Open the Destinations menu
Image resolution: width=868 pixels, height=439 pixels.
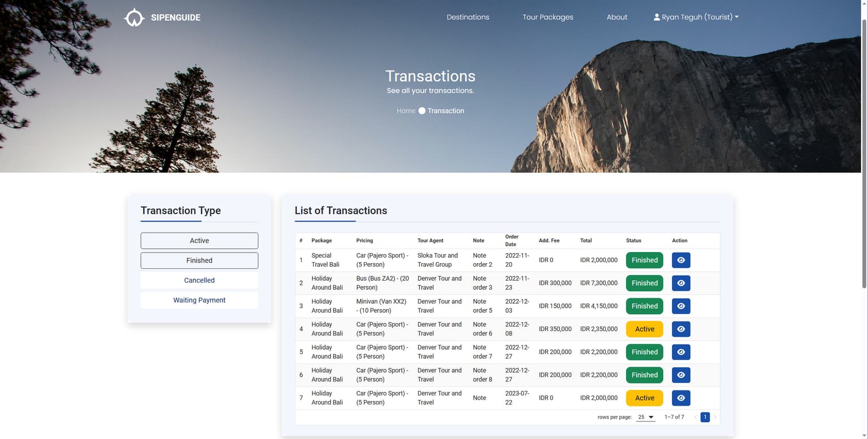point(468,17)
